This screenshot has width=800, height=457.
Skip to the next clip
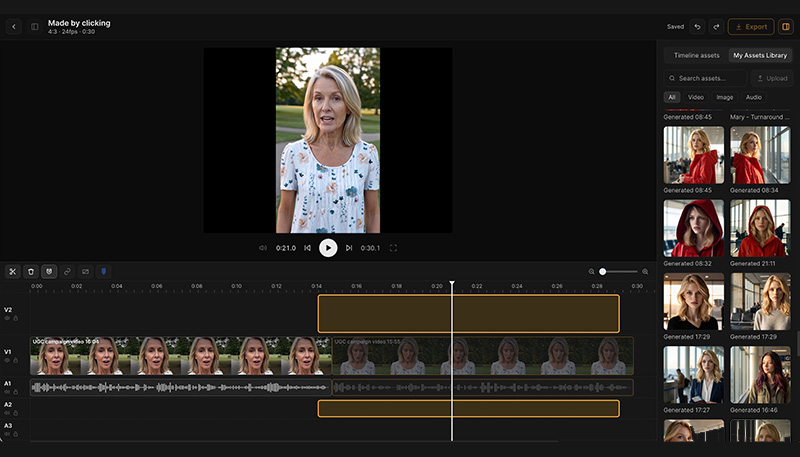pyautogui.click(x=349, y=248)
